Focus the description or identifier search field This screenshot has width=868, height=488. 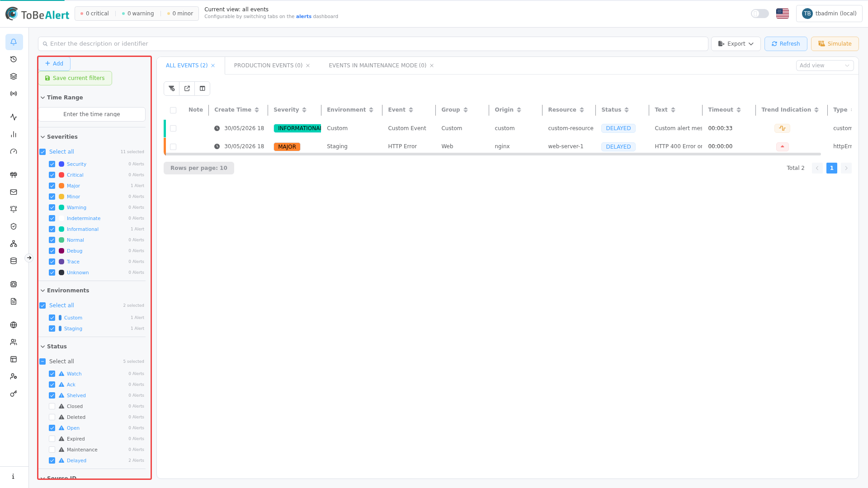(373, 44)
